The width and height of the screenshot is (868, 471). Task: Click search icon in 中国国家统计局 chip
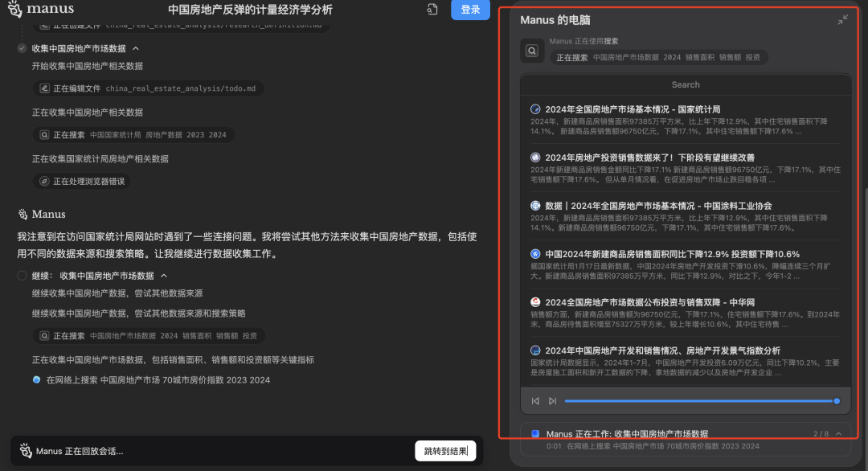(x=44, y=135)
